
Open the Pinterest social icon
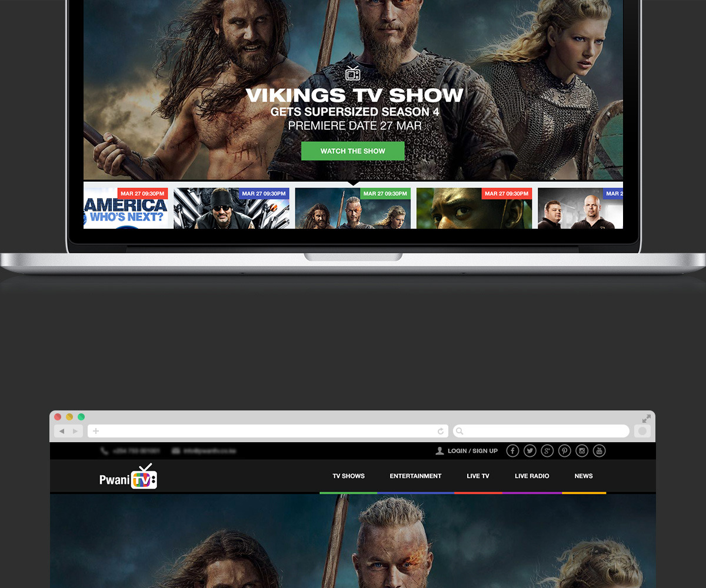click(x=565, y=451)
